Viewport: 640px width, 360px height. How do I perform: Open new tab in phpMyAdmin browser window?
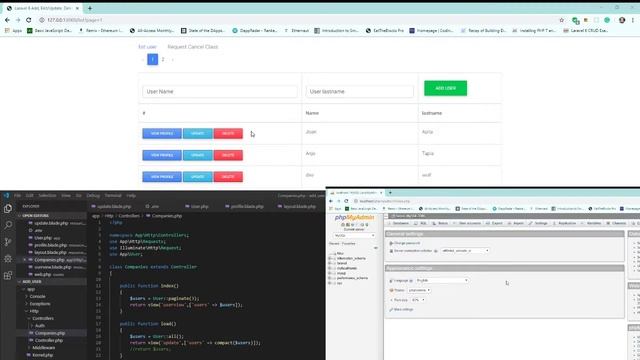(x=390, y=193)
